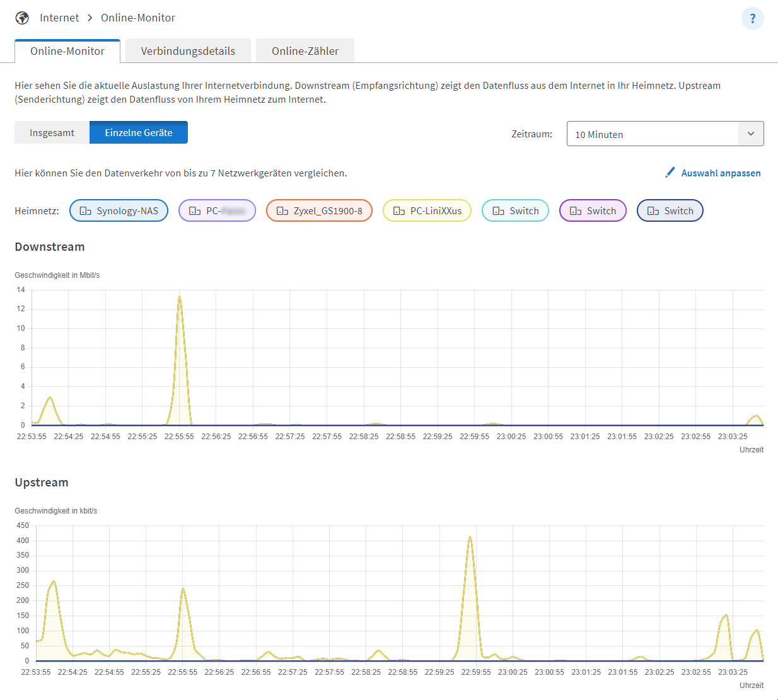
Task: Select the purple-outlined Switch chip
Action: [x=593, y=210]
